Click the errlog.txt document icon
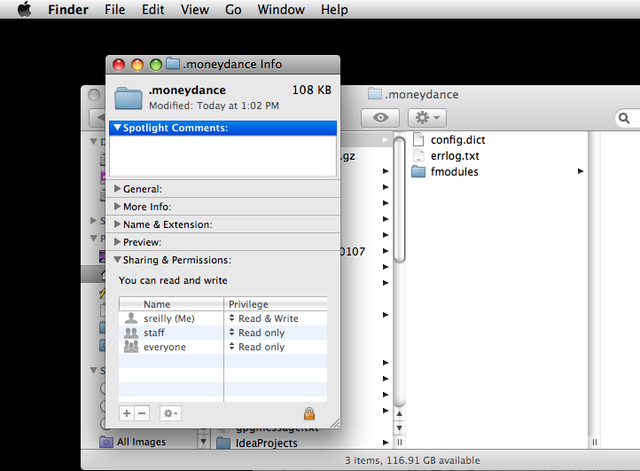The height and width of the screenshot is (471, 640). pyautogui.click(x=418, y=156)
